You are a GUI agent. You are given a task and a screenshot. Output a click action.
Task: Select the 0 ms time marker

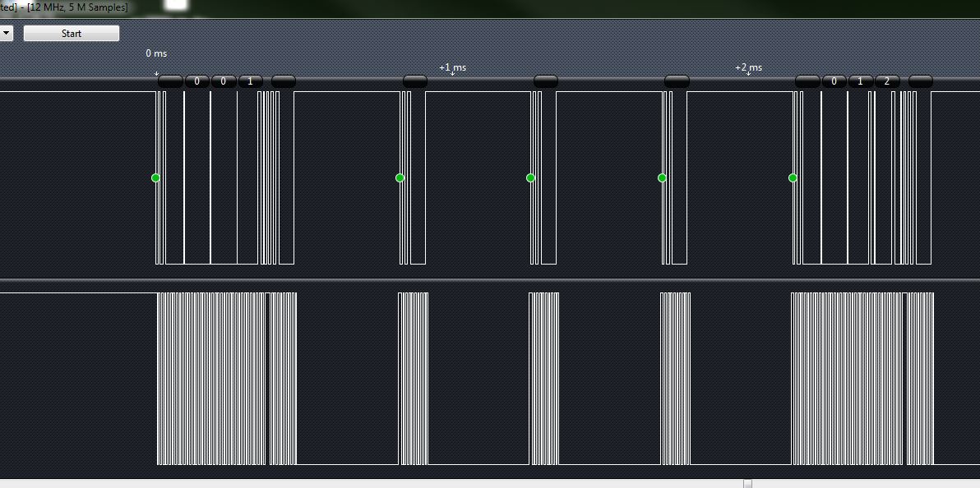pos(156,53)
